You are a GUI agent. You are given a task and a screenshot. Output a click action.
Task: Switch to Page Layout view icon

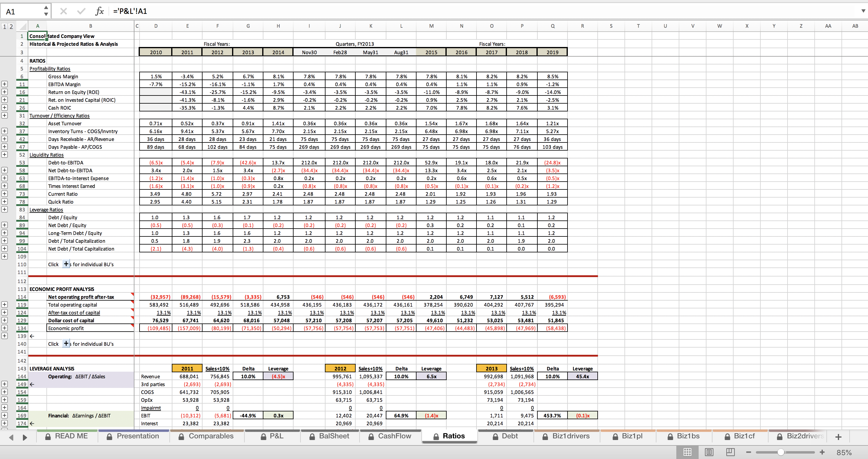click(709, 452)
